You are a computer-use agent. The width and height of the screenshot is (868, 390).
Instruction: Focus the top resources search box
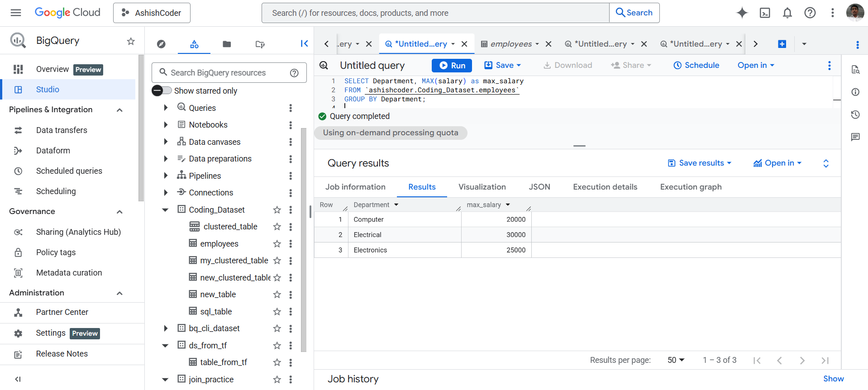(x=435, y=13)
